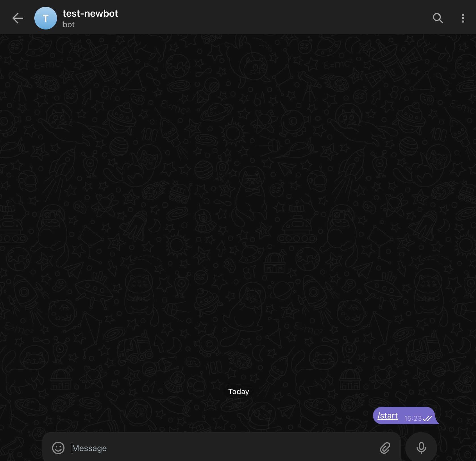This screenshot has width=476, height=461.
Task: Open the emoji picker smiley icon
Action: 58,448
